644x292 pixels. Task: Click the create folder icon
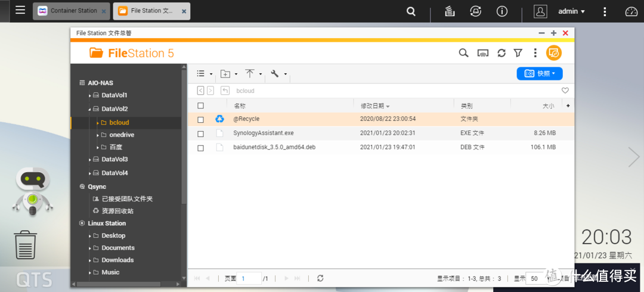pyautogui.click(x=225, y=74)
